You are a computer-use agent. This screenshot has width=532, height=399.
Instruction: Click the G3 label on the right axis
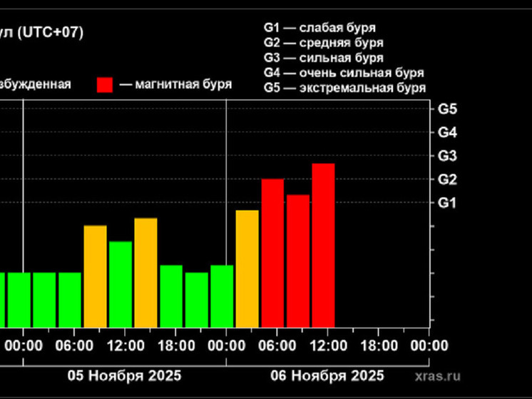(x=447, y=156)
